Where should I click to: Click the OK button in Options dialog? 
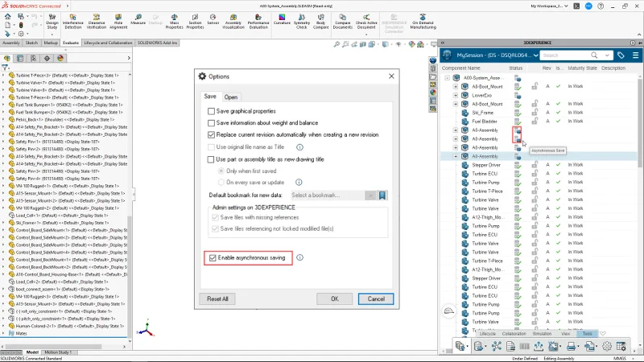coord(334,298)
